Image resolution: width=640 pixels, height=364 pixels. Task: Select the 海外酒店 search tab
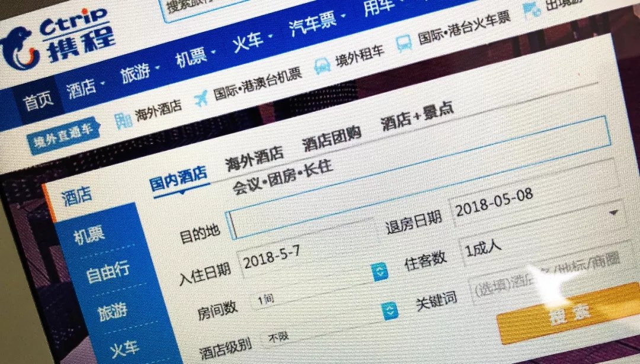tap(254, 159)
